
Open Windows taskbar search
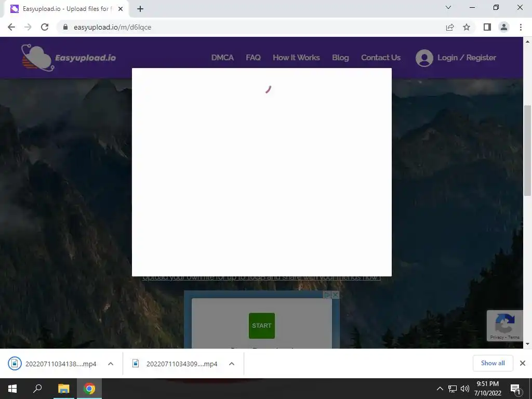click(x=37, y=389)
